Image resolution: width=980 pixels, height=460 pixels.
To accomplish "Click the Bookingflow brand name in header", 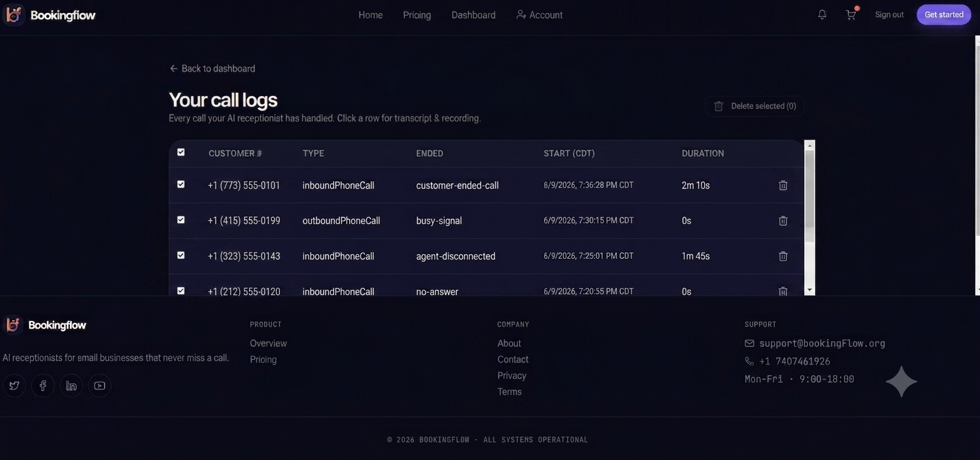I will 63,15.
